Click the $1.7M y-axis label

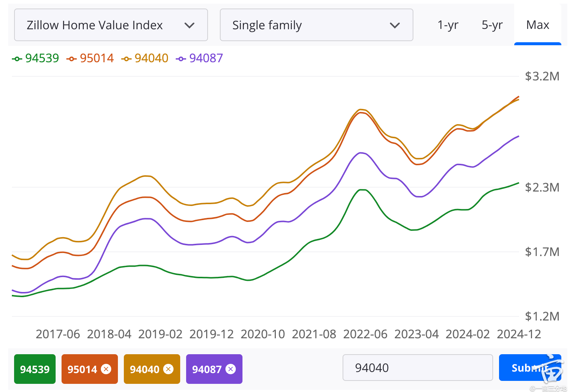[542, 252]
